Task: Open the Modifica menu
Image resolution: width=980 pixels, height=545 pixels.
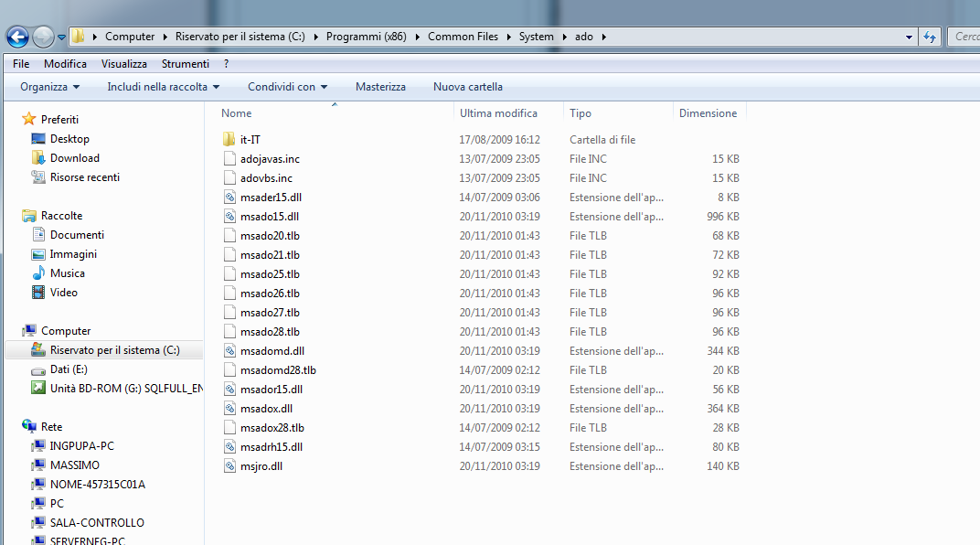Action: click(65, 64)
